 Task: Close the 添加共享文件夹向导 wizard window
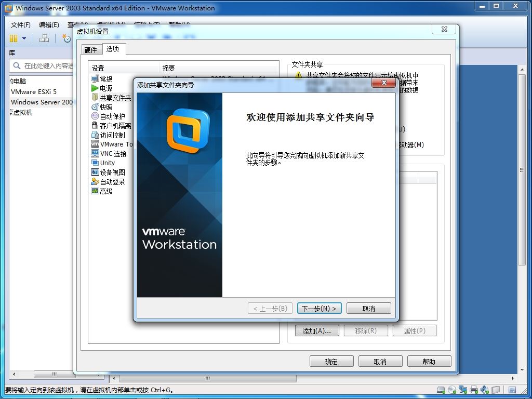pyautogui.click(x=384, y=83)
